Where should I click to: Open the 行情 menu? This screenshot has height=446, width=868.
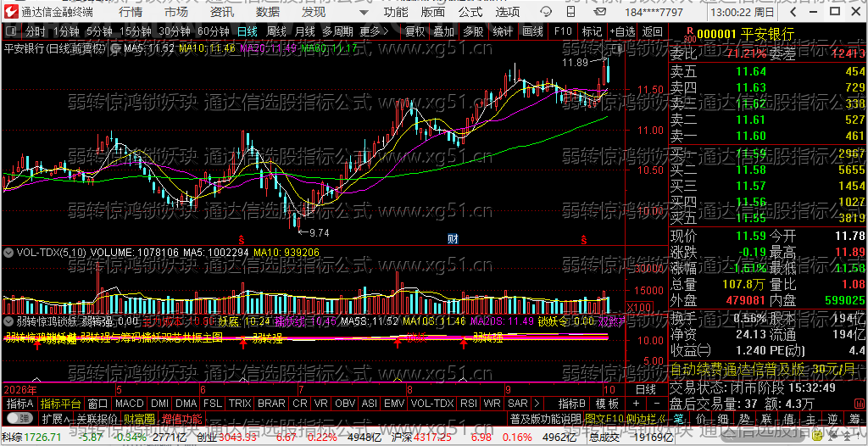(130, 12)
